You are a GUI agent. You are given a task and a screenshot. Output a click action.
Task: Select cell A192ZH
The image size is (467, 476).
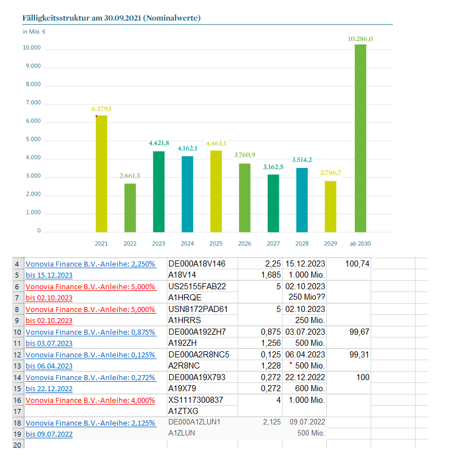point(202,343)
